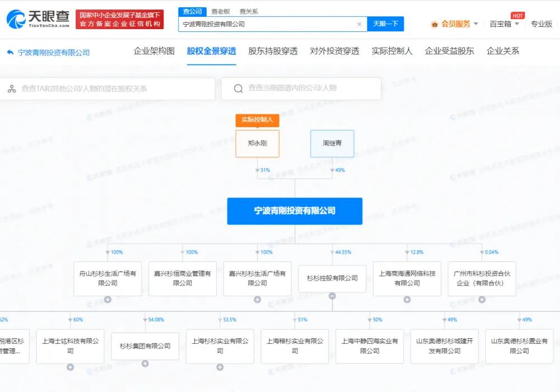Open the 杉杉控股有限公司 node
Screen dimensions: 560x392
[332, 278]
